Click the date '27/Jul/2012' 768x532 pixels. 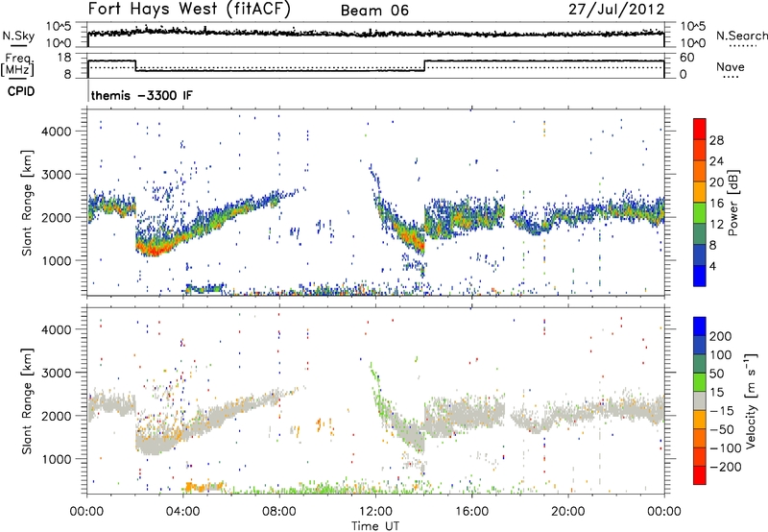(x=616, y=10)
